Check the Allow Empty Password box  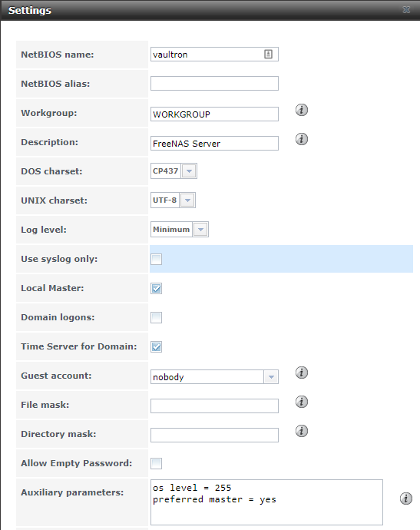tap(156, 463)
